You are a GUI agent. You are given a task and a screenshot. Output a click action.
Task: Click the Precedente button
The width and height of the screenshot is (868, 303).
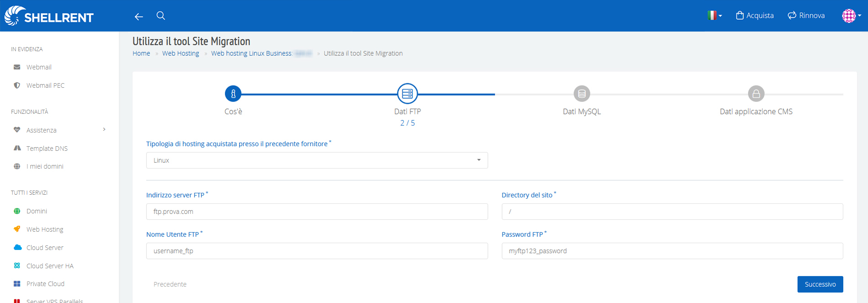tap(170, 284)
